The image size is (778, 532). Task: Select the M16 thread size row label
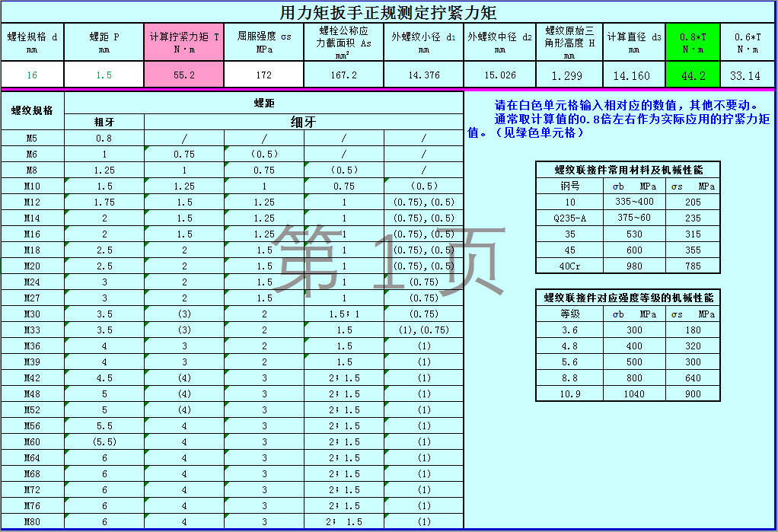point(32,234)
